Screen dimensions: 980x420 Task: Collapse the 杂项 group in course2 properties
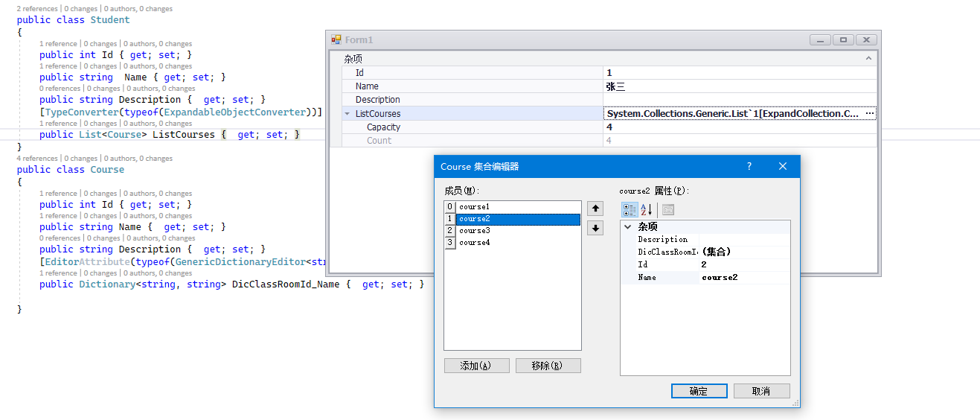point(628,226)
